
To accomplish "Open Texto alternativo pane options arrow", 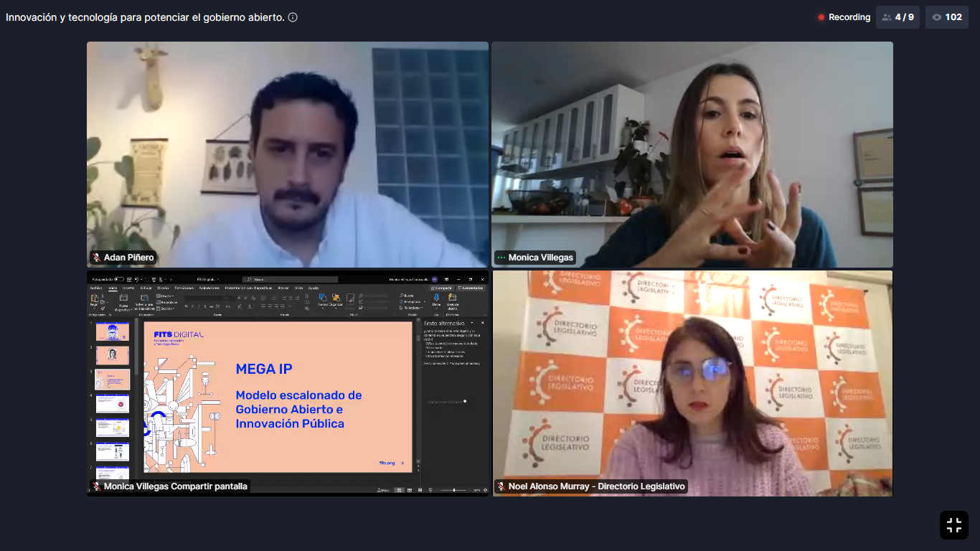I will 471,324.
